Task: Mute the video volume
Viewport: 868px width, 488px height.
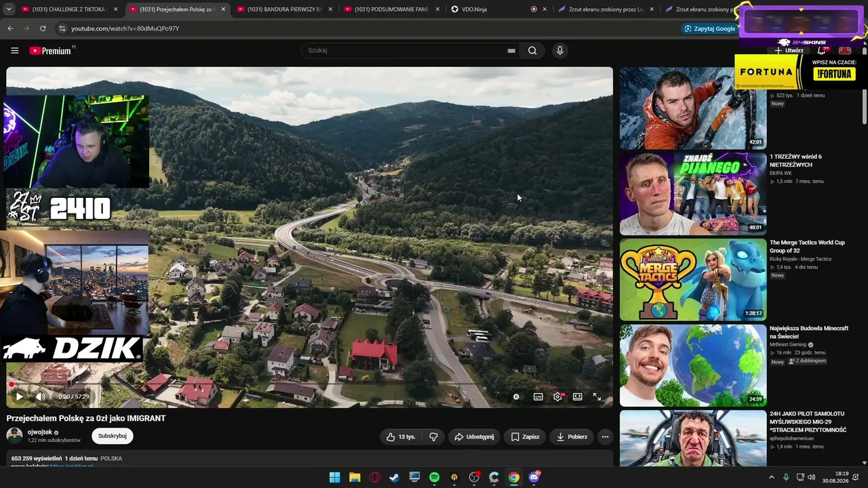Action: [x=41, y=396]
